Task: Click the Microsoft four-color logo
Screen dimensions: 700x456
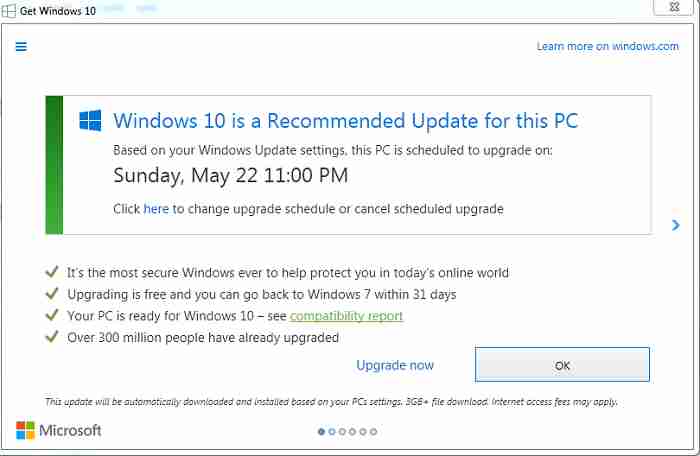Action: coord(26,430)
